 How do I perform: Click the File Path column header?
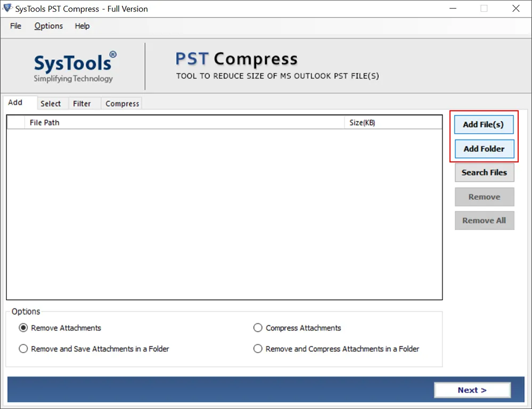[184, 122]
